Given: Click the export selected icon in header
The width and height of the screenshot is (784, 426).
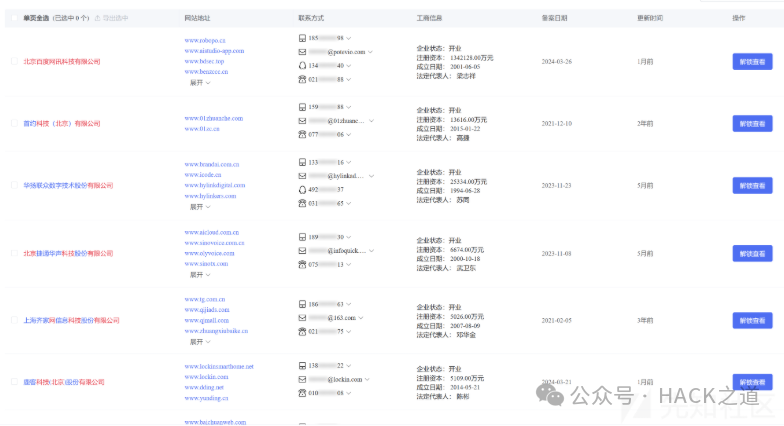Looking at the screenshot, I should pyautogui.click(x=98, y=18).
